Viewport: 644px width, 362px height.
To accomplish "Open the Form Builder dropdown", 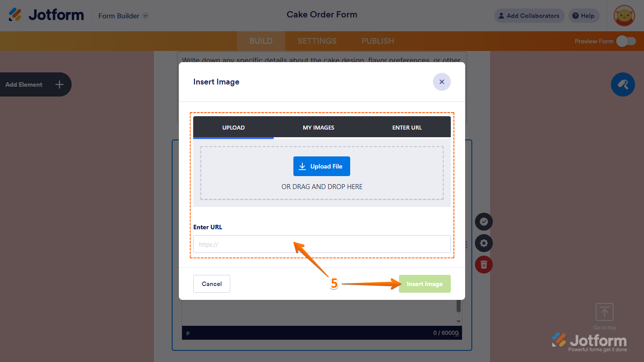I will click(123, 16).
